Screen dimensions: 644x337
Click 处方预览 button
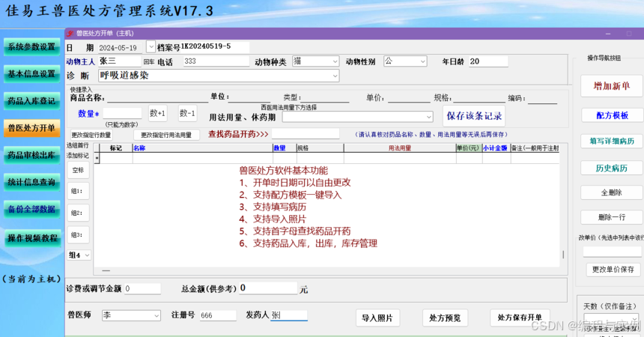446,318
